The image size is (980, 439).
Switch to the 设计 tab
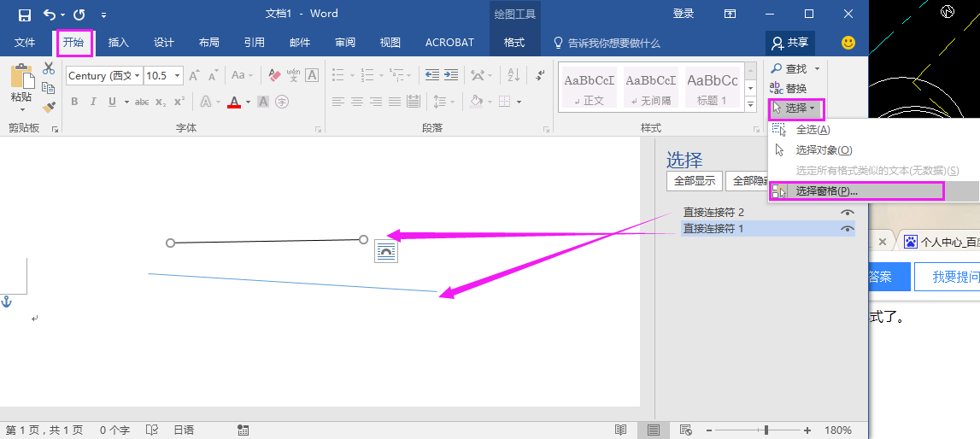click(164, 43)
